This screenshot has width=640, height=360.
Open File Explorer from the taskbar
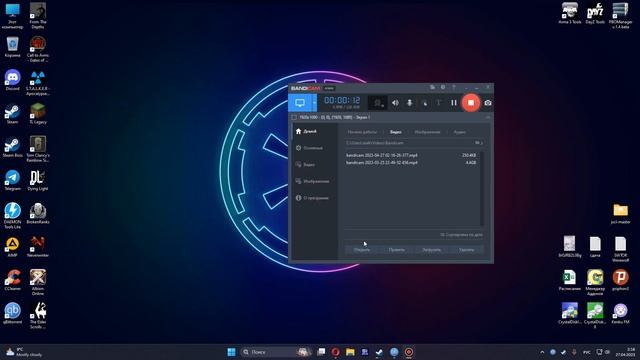coord(350,352)
